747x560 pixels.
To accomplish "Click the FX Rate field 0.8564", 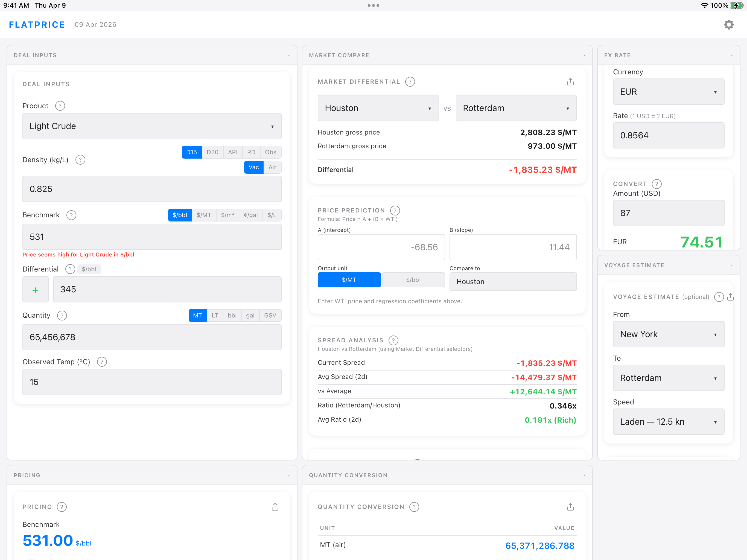I will pos(668,135).
